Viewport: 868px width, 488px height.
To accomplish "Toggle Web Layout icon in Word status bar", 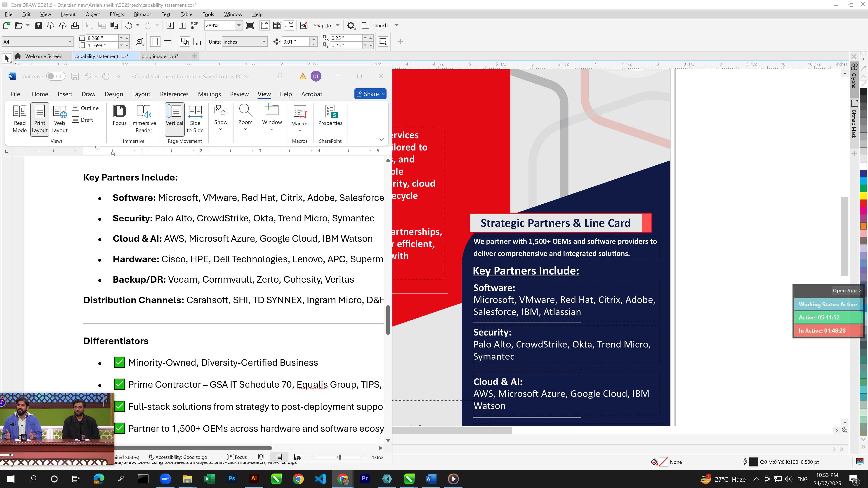I will [x=297, y=457].
